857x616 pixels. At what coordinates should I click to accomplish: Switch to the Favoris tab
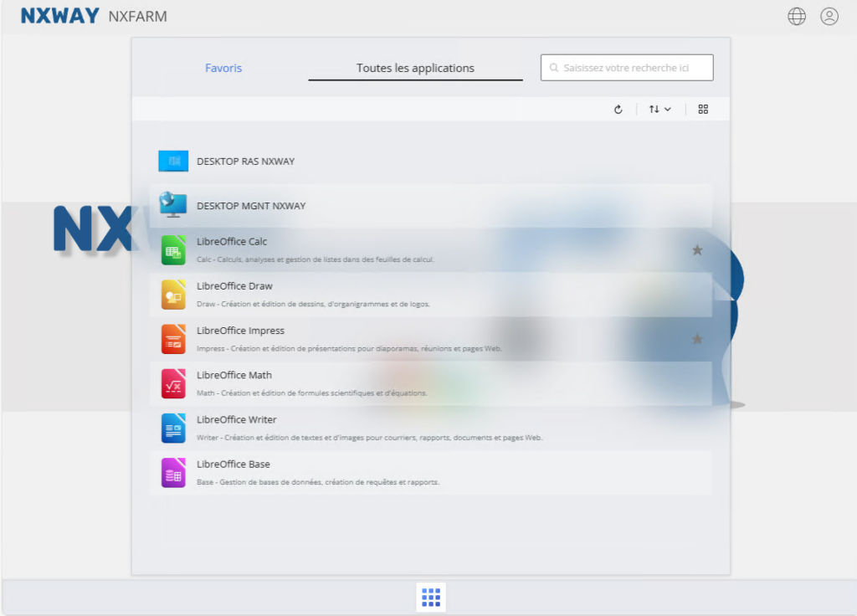(x=223, y=68)
